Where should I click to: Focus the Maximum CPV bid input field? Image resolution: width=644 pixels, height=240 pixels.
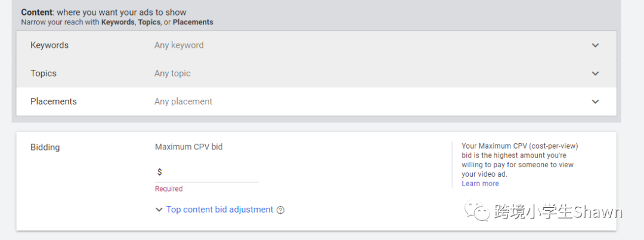tap(210, 172)
